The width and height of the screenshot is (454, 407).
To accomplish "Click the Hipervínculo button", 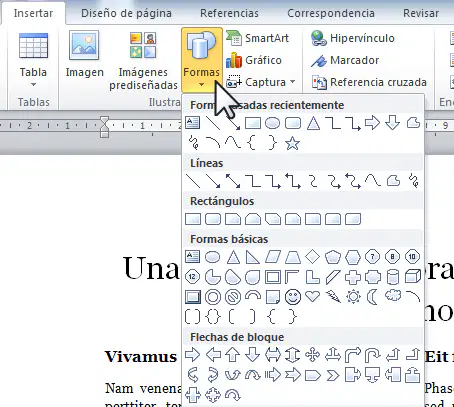I will point(353,38).
